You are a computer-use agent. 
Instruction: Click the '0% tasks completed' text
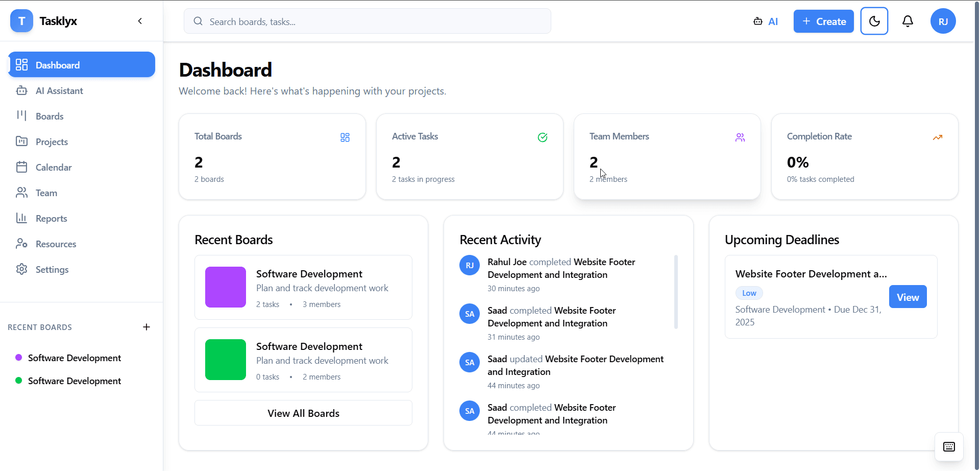820,179
